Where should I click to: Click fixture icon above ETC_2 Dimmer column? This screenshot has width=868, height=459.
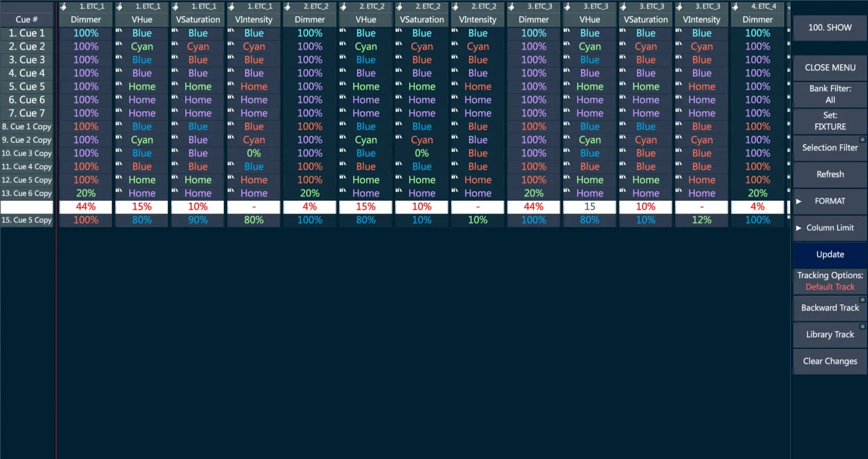tap(287, 7)
